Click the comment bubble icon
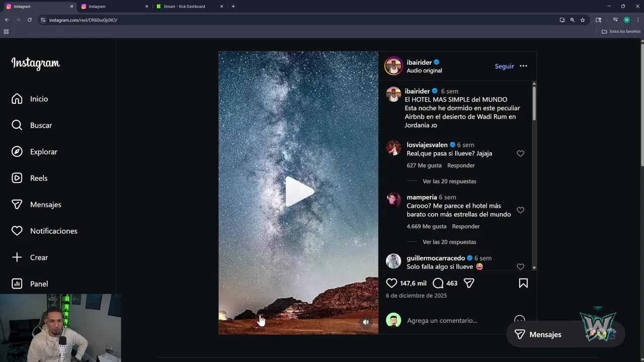Screen dimensions: 644x362 coord(438,283)
